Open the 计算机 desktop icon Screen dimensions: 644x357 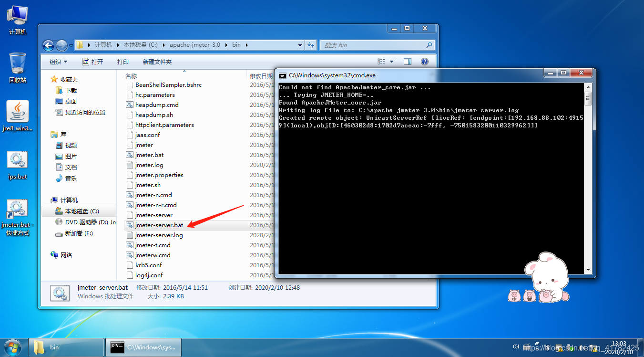[x=18, y=20]
